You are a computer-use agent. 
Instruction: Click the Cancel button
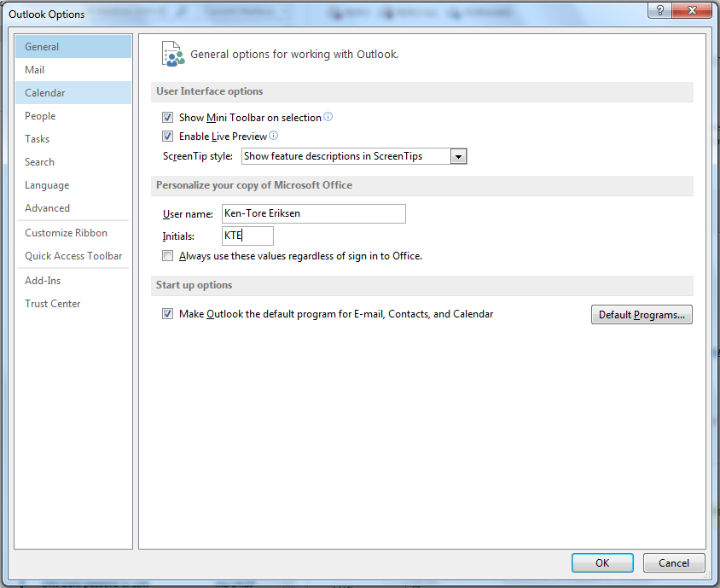674,562
